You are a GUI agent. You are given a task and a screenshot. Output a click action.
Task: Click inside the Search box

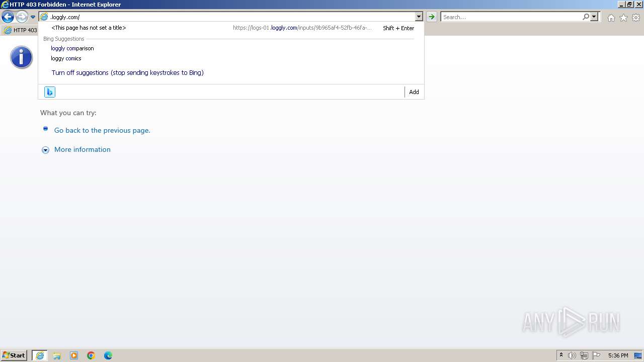point(511,17)
